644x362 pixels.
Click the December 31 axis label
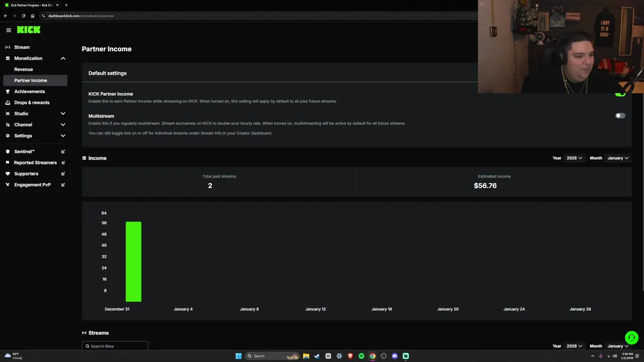pyautogui.click(x=117, y=309)
